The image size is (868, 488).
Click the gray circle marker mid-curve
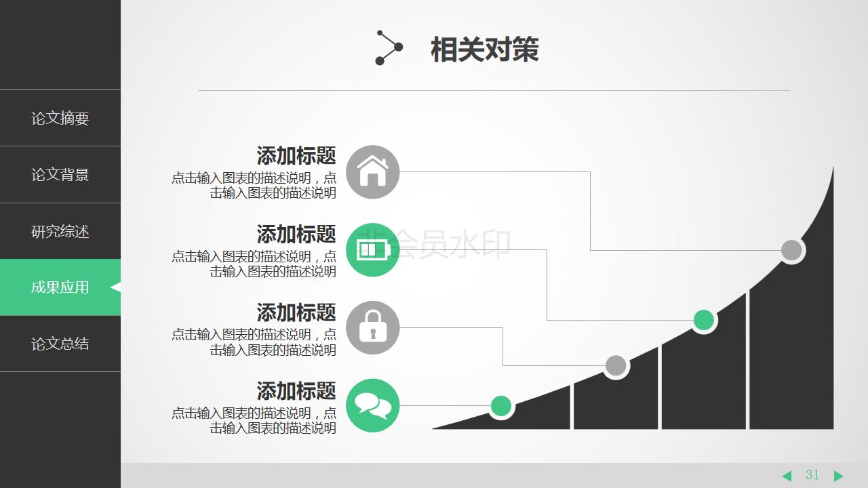[x=615, y=366]
